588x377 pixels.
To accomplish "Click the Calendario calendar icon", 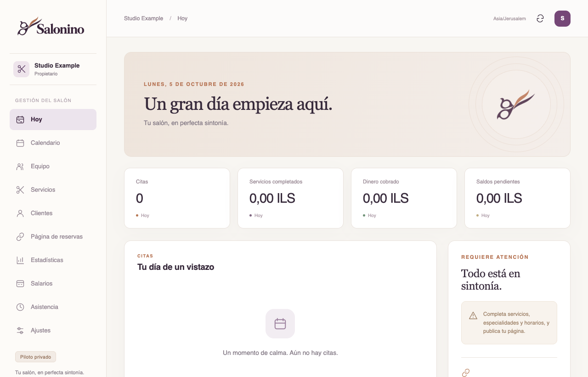I will click(20, 143).
